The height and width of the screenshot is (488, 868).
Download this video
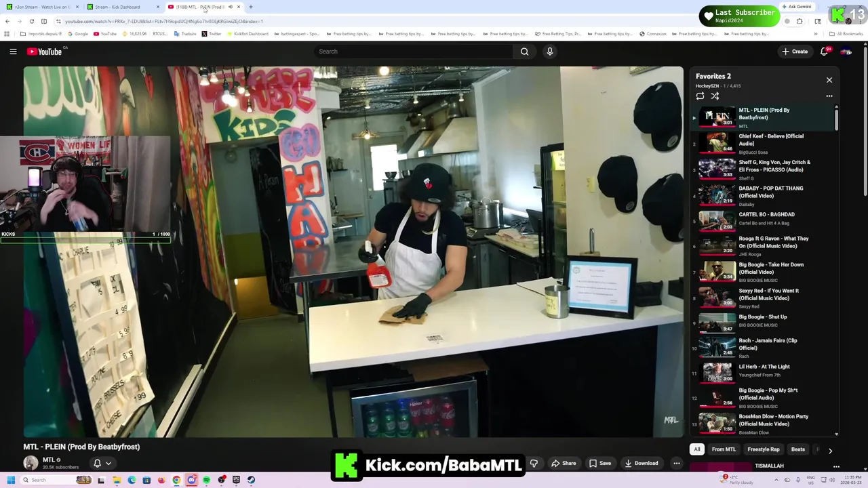point(642,464)
